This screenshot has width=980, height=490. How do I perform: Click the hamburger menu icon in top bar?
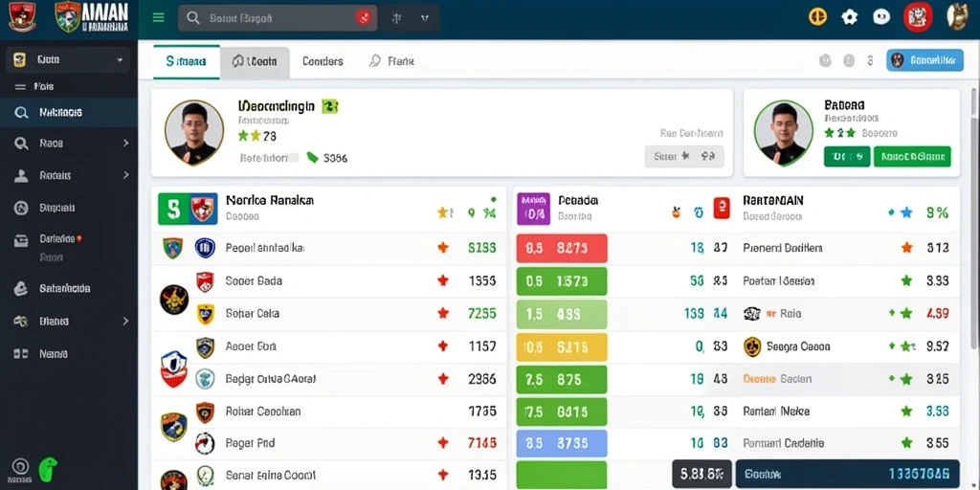[x=159, y=17]
